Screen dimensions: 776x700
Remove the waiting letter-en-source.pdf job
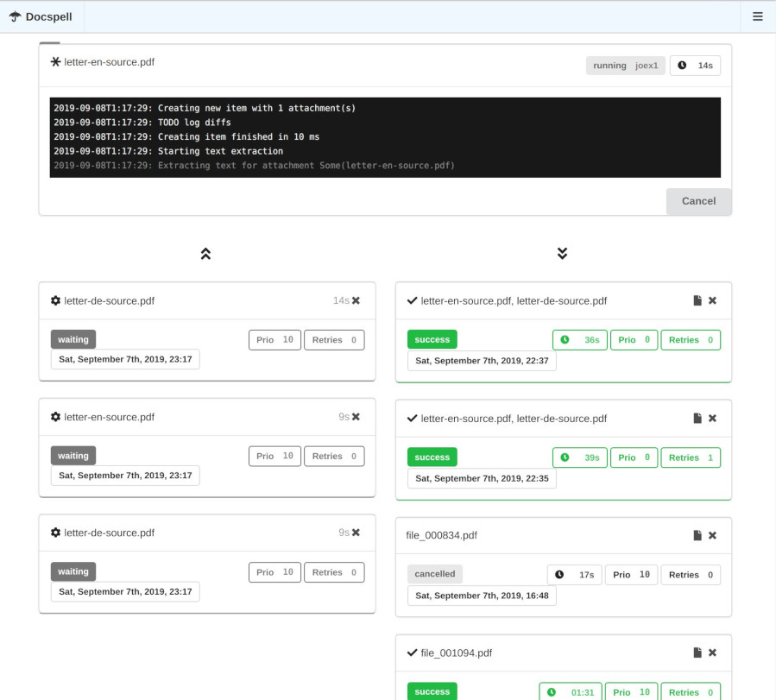point(356,417)
